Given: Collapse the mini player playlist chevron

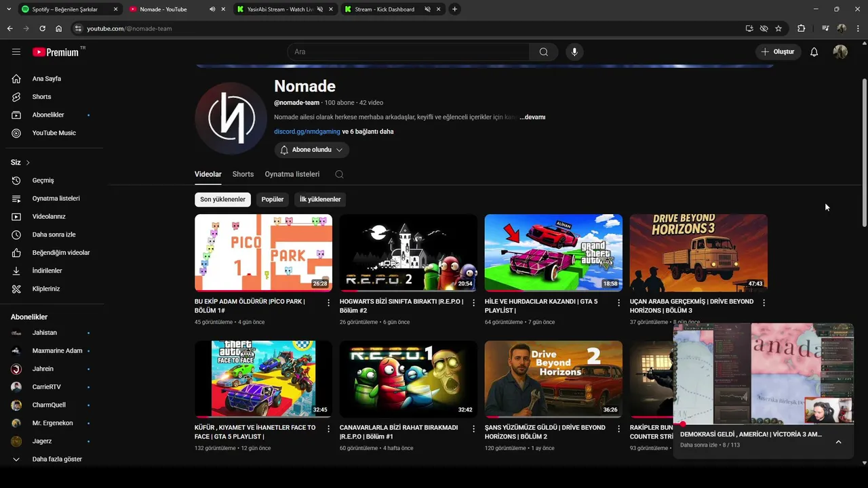Looking at the screenshot, I should [838, 442].
